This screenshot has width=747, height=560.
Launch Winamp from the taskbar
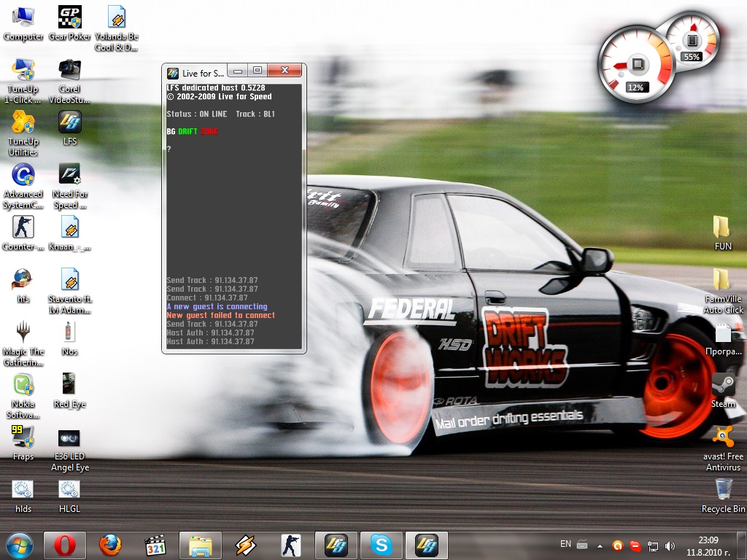(246, 545)
